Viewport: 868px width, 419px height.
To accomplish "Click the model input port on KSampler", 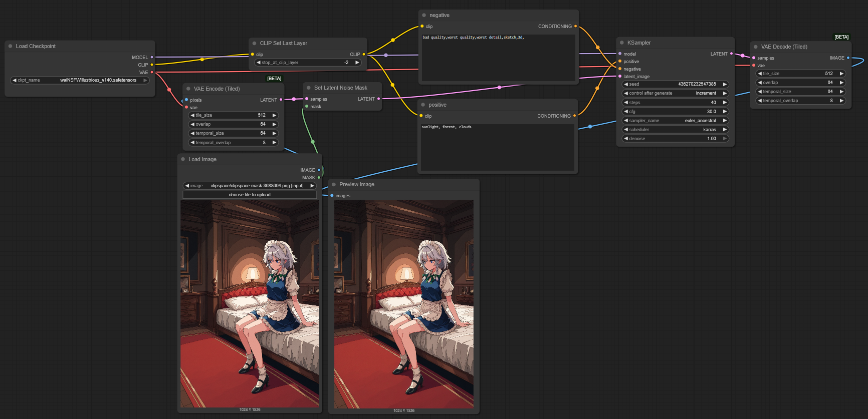I will [x=620, y=54].
